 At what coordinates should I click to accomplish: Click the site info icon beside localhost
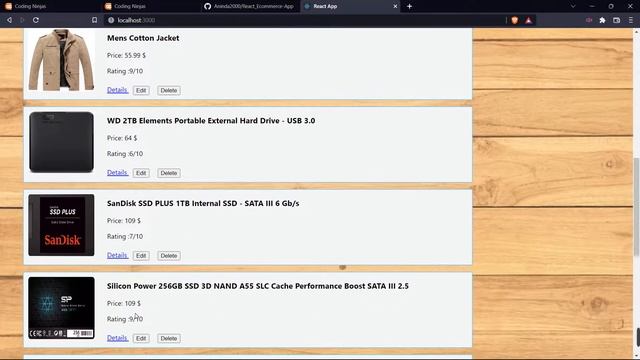click(x=111, y=20)
